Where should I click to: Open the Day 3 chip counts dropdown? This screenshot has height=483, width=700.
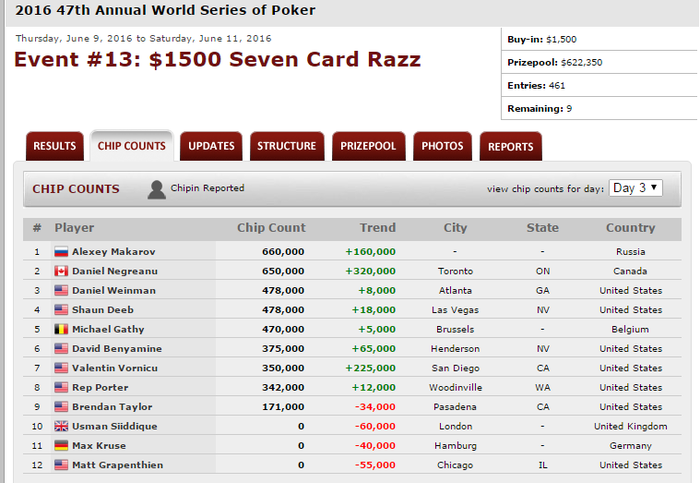point(636,188)
